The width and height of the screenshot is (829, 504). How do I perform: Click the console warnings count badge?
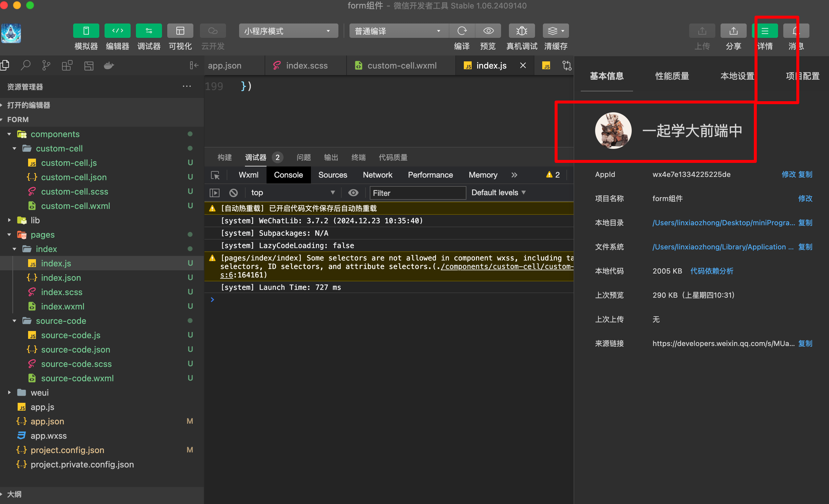(553, 175)
